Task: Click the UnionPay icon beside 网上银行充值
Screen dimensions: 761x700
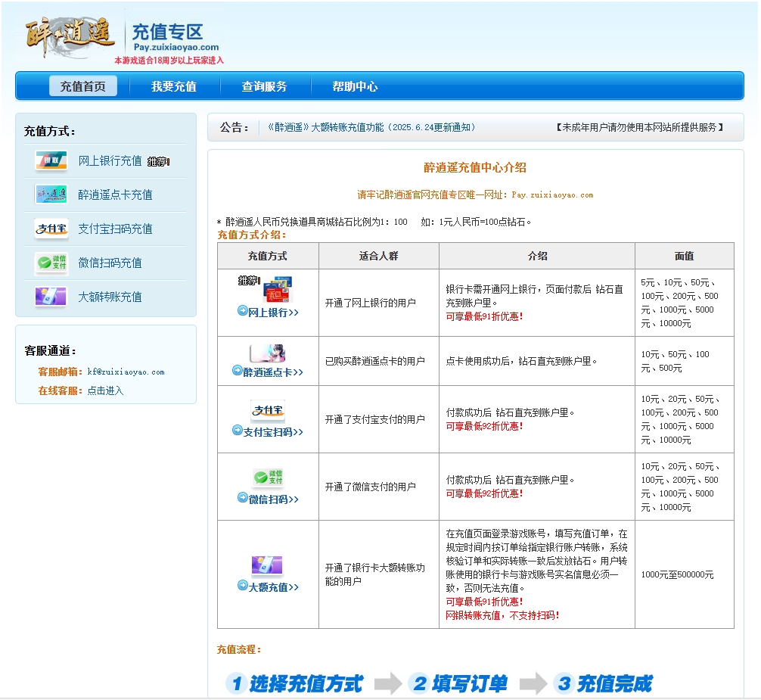Action: click(51, 160)
